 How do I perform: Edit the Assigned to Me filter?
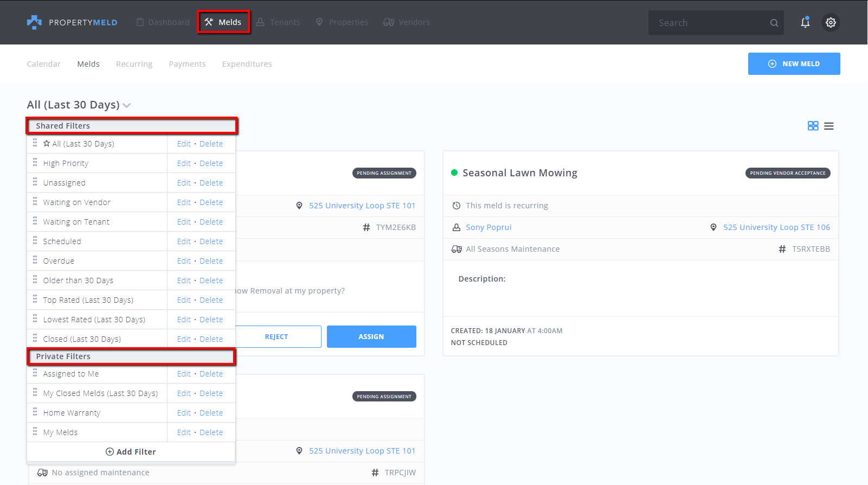tap(184, 374)
